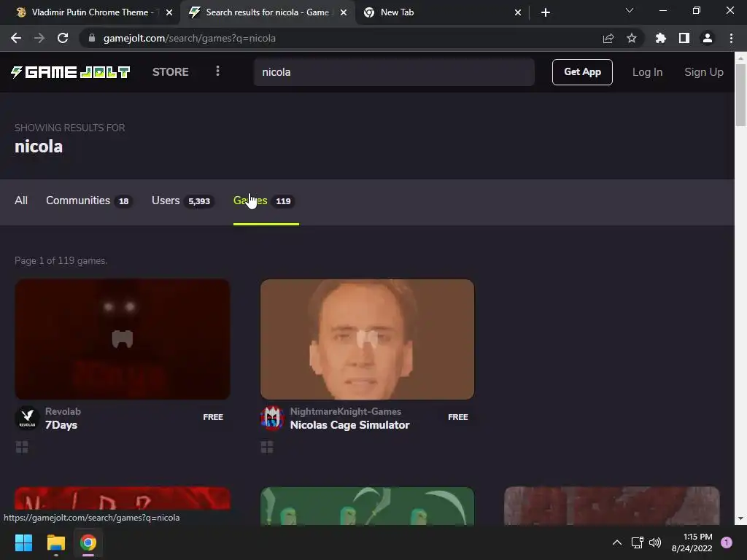Viewport: 747px width, 560px height.
Task: Open the notification center badge
Action: [727, 542]
